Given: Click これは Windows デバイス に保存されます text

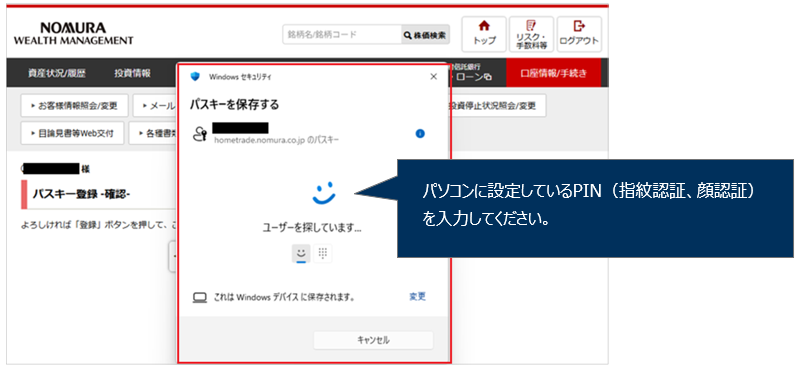Looking at the screenshot, I should click(x=283, y=297).
